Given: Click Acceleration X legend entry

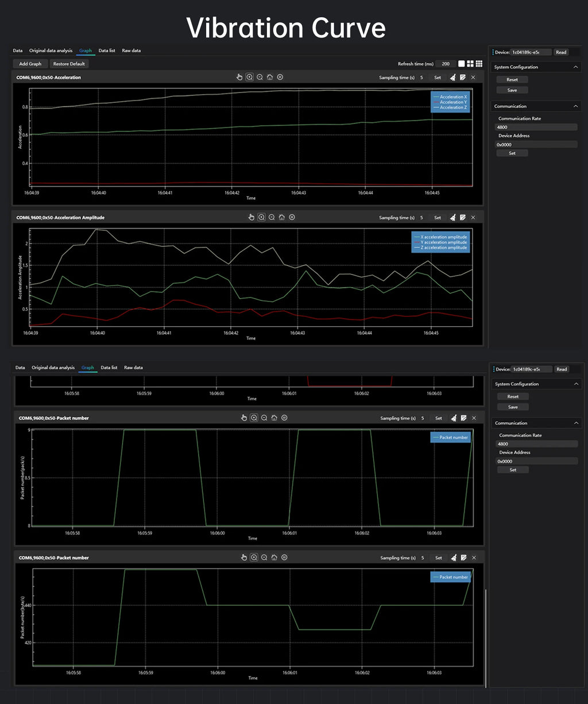Looking at the screenshot, I should point(450,97).
